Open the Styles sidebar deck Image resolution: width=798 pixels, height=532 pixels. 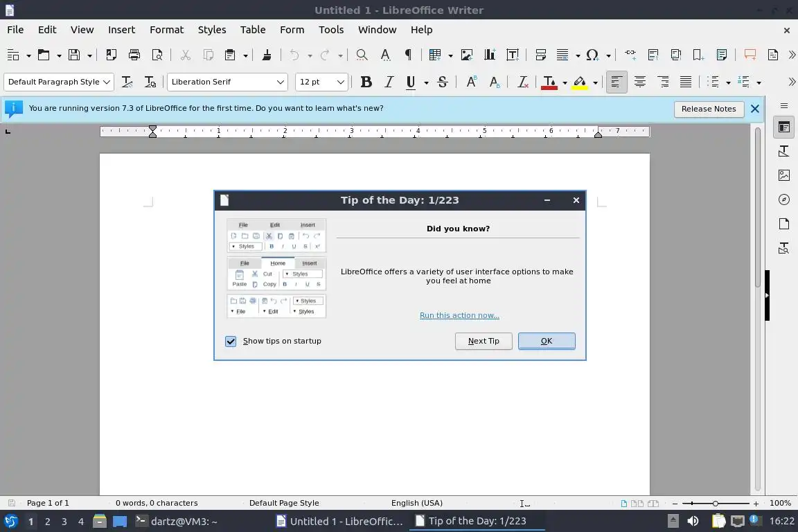(x=783, y=151)
